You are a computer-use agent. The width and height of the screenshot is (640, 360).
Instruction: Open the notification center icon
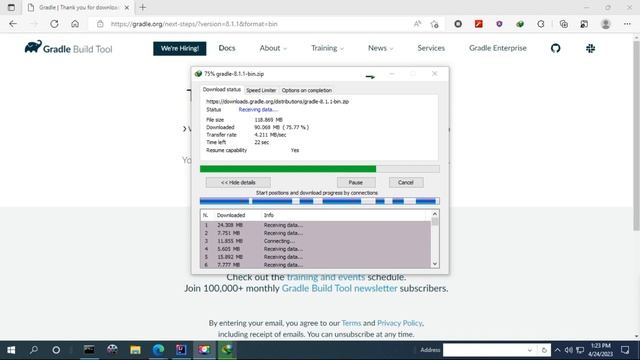pos(625,350)
